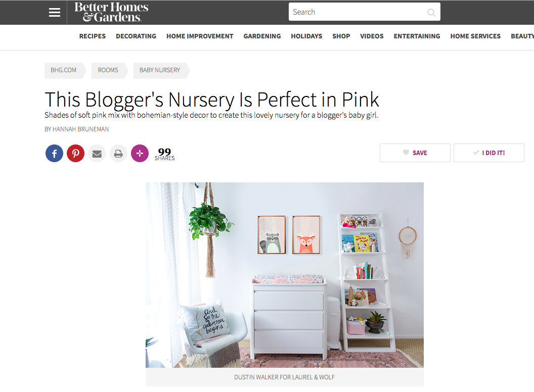Expand Home Improvement navigation section
The width and height of the screenshot is (534, 392).
200,36
